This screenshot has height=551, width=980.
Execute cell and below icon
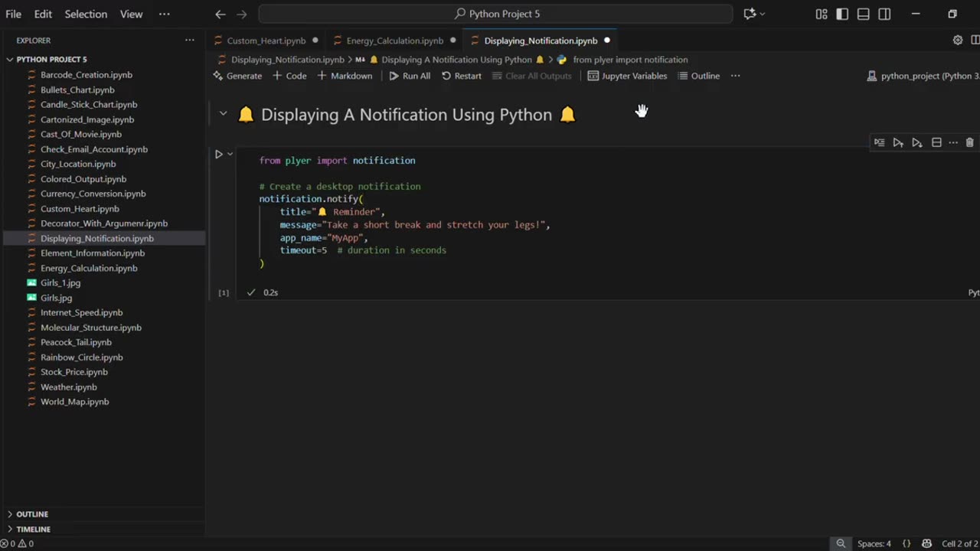[917, 142]
